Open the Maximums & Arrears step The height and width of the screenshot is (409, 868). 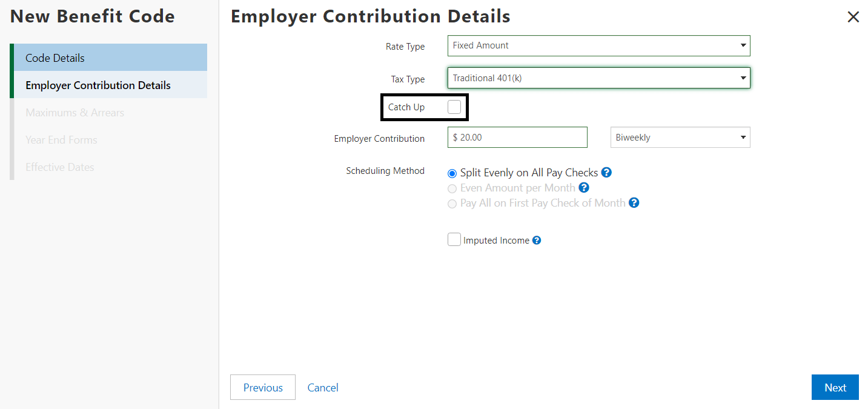tap(75, 113)
